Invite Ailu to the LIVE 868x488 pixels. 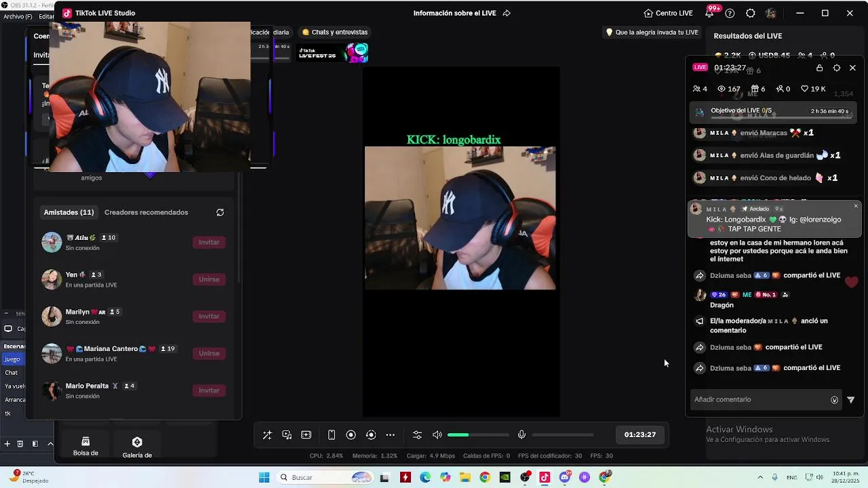tap(209, 242)
